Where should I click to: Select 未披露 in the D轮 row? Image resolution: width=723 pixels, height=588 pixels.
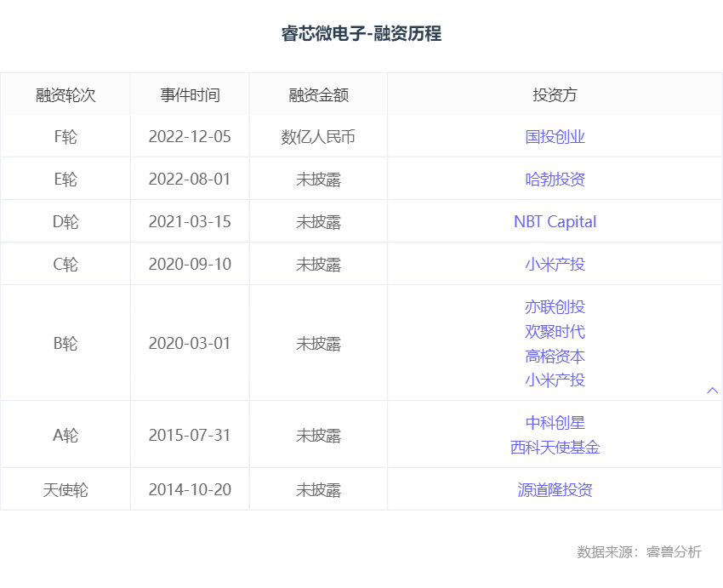319,222
